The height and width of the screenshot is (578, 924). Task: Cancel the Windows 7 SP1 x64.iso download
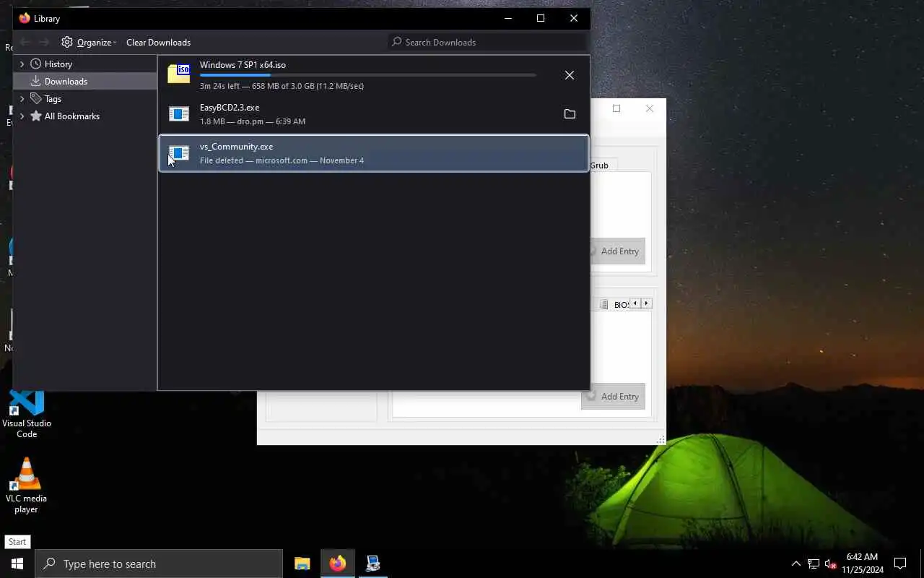(x=570, y=75)
